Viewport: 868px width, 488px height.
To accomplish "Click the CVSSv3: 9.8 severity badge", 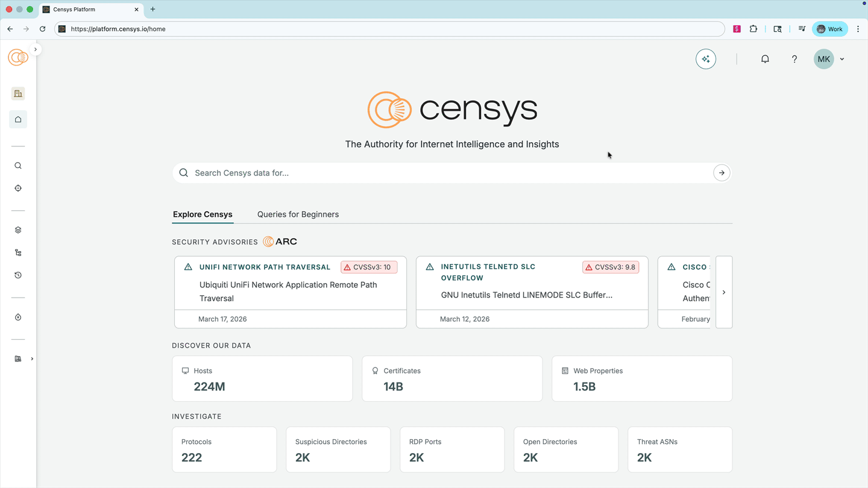I will 611,267.
